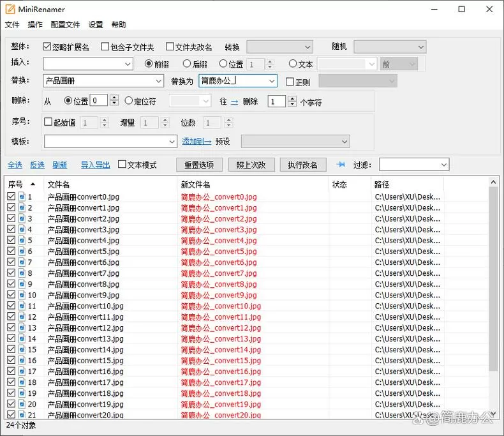Open the 配置文件 menu
504x436 pixels.
[65, 25]
